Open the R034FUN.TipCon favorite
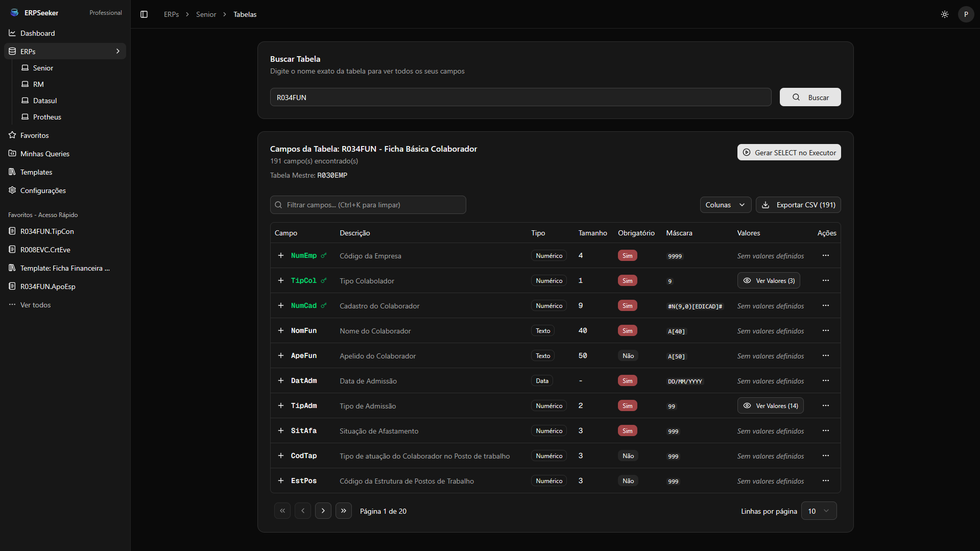 point(46,231)
